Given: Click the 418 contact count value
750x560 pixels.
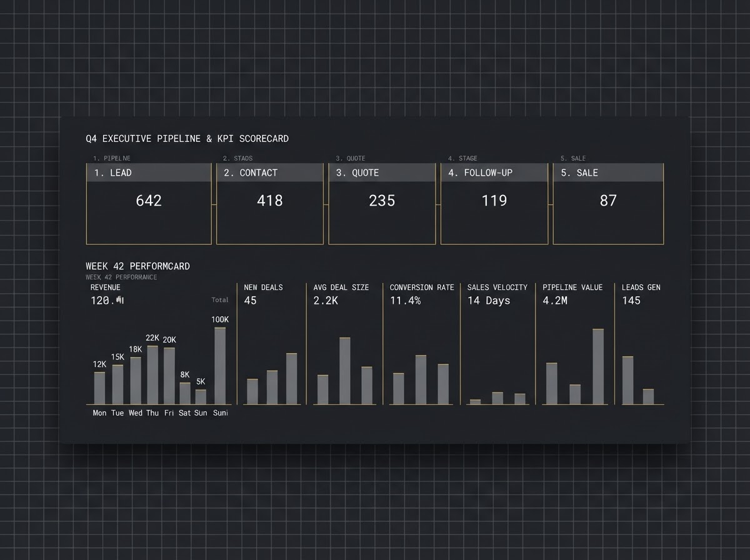Looking at the screenshot, I should pyautogui.click(x=270, y=201).
